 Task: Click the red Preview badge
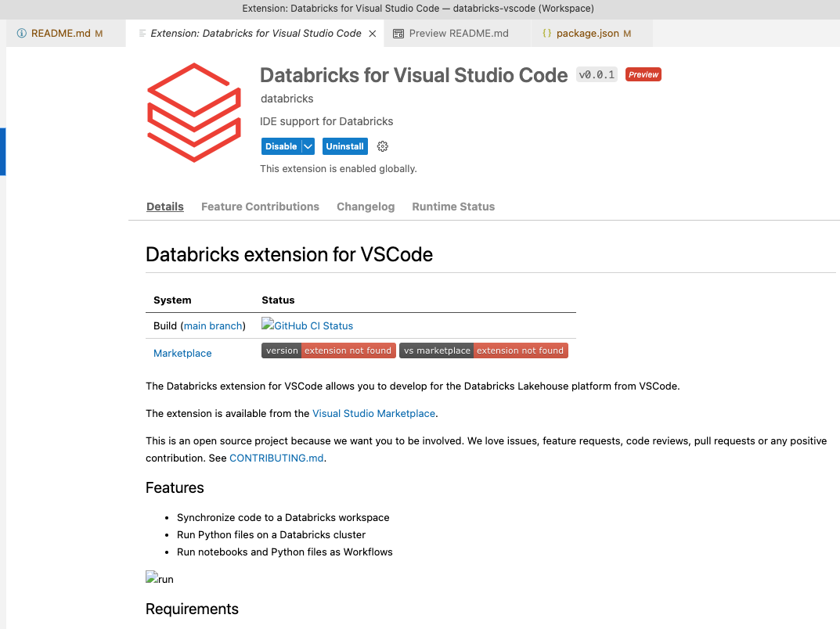coord(643,75)
